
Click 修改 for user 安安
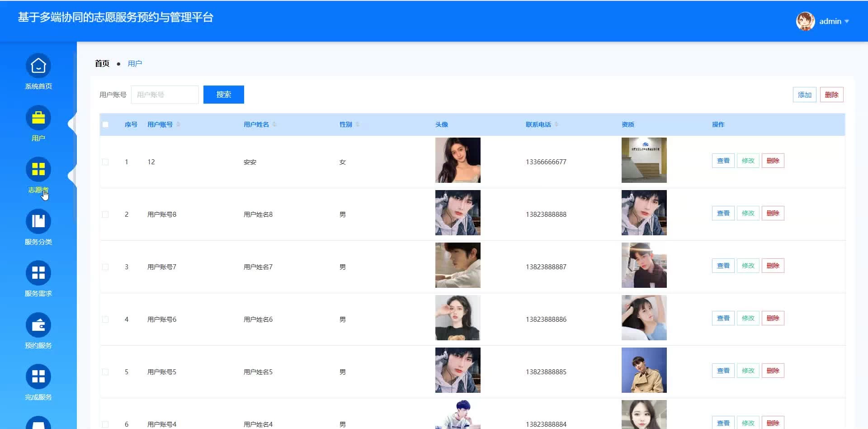coord(748,161)
